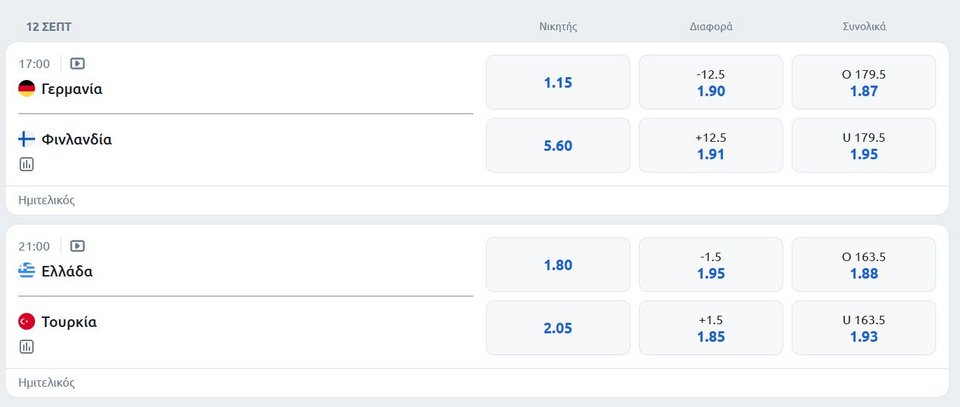Open the Τουρκία team name link
This screenshot has height=407, width=960.
click(x=69, y=322)
